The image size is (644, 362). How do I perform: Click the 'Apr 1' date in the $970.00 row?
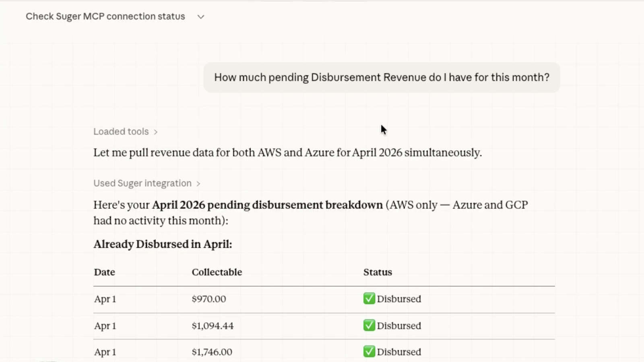coord(105,299)
